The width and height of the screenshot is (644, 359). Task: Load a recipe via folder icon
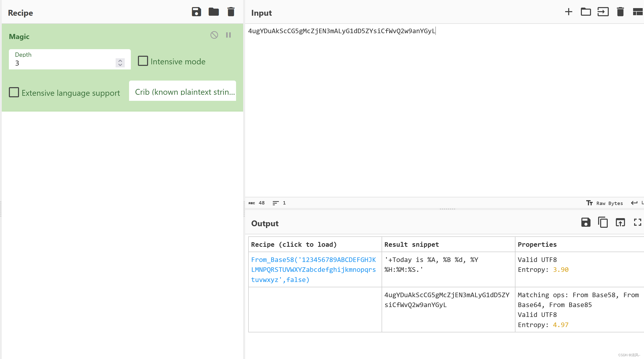tap(213, 12)
